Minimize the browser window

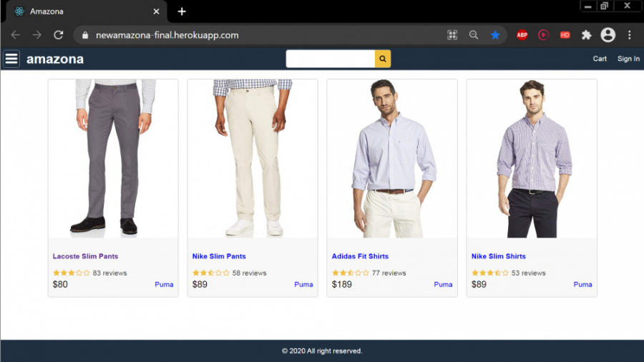[x=587, y=6]
